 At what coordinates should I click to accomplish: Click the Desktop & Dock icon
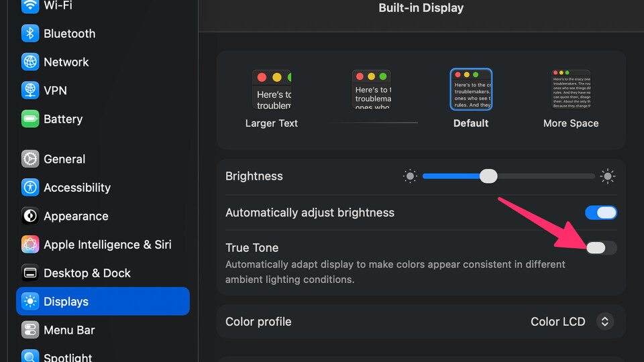[30, 273]
